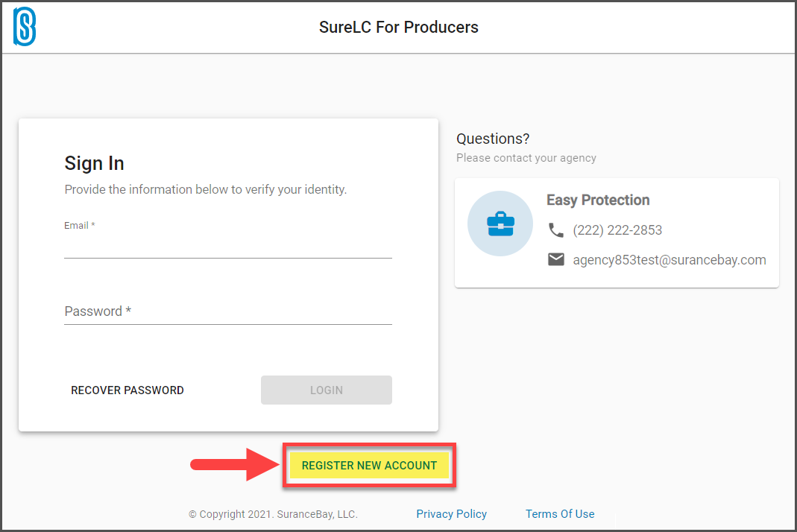The height and width of the screenshot is (532, 797).
Task: Click the Sign In heading
Action: coord(95,164)
